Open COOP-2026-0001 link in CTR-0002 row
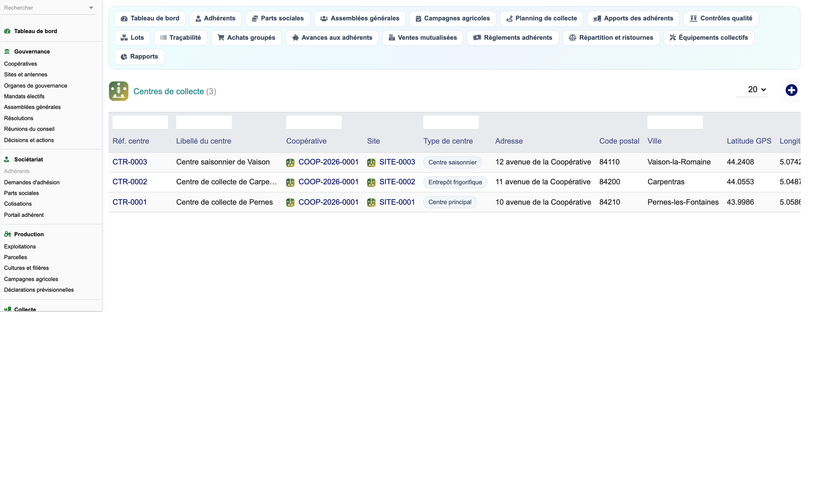This screenshot has height=504, width=815. [328, 182]
